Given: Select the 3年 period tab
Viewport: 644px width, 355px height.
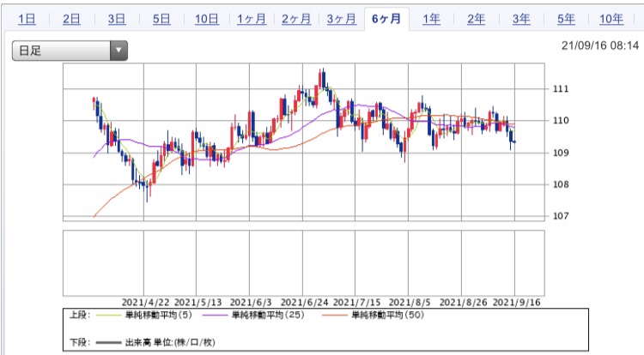Looking at the screenshot, I should tap(521, 19).
